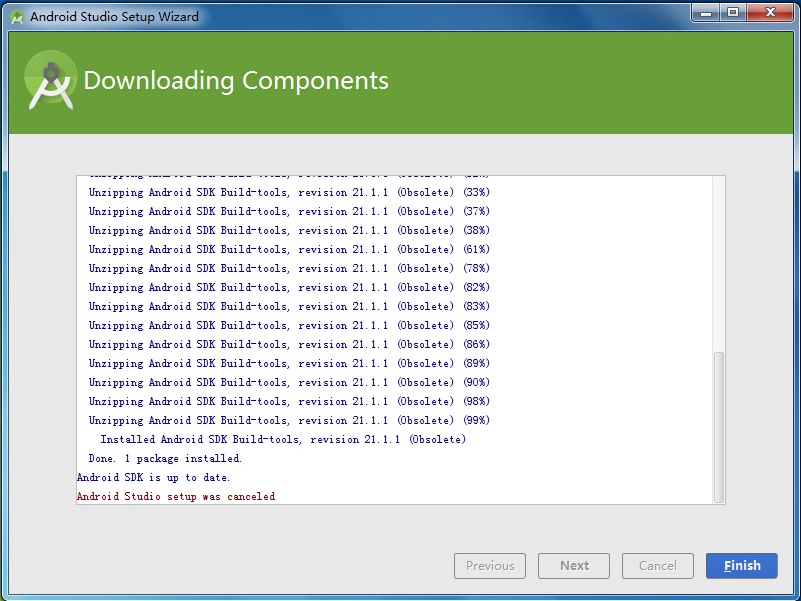This screenshot has height=601, width=801.
Task: Click the Unzipping line showing (78%)
Action: [289, 268]
